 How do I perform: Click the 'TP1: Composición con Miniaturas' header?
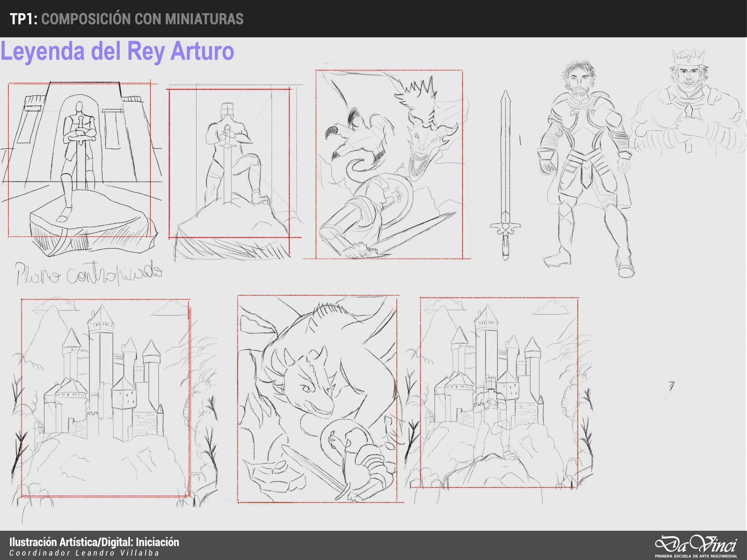tap(126, 19)
